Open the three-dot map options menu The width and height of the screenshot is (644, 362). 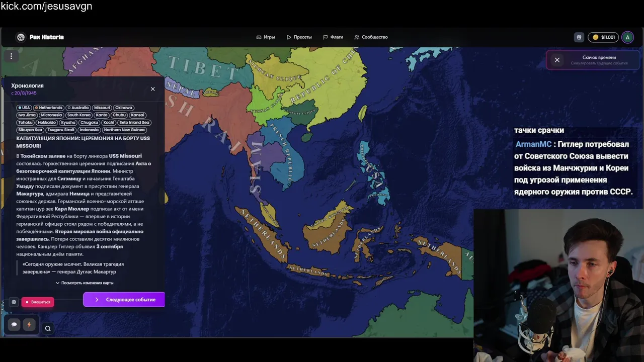point(11,56)
